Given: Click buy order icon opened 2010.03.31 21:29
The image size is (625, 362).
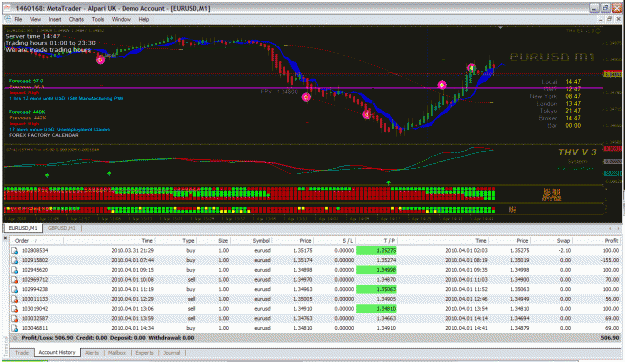Looking at the screenshot, I should click(14, 250).
